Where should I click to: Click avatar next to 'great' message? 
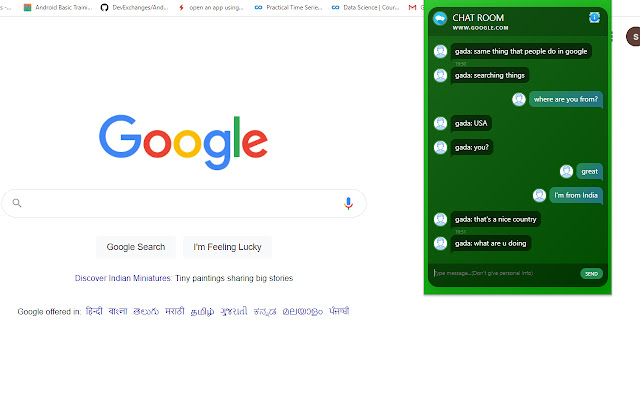pos(566,171)
